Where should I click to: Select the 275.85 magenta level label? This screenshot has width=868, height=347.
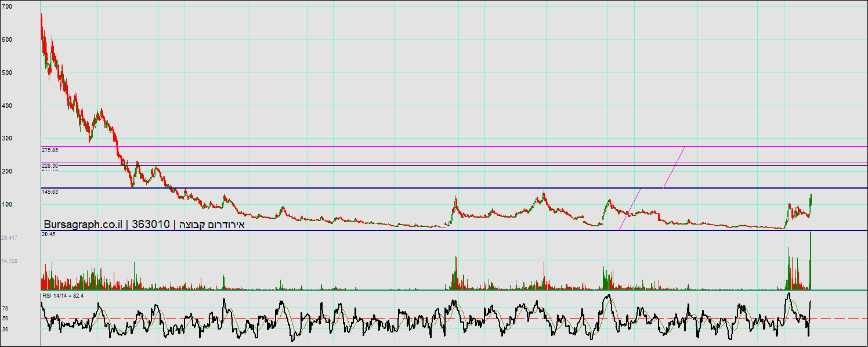point(50,150)
